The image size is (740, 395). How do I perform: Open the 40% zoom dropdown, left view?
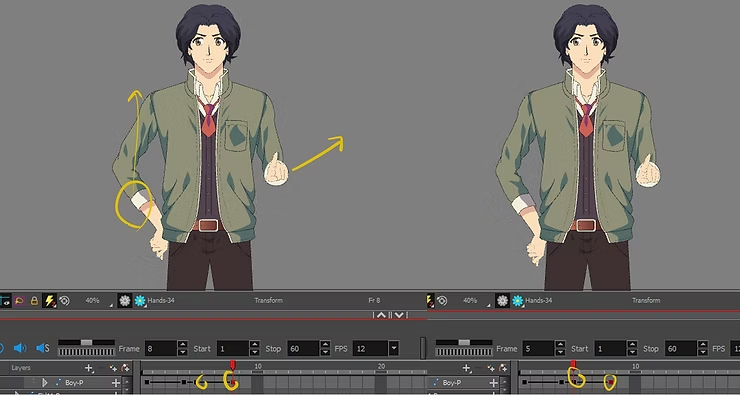click(x=98, y=301)
